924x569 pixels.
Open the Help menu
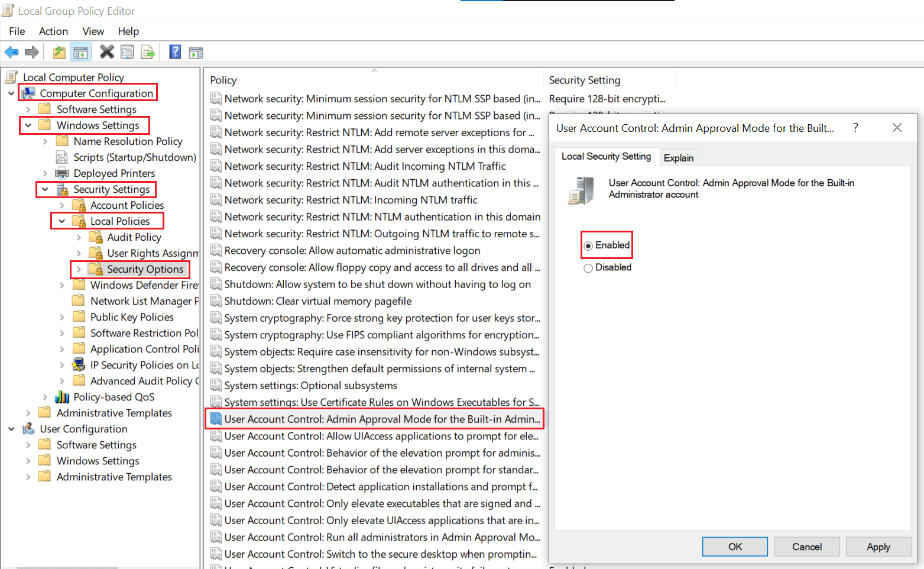tap(128, 31)
